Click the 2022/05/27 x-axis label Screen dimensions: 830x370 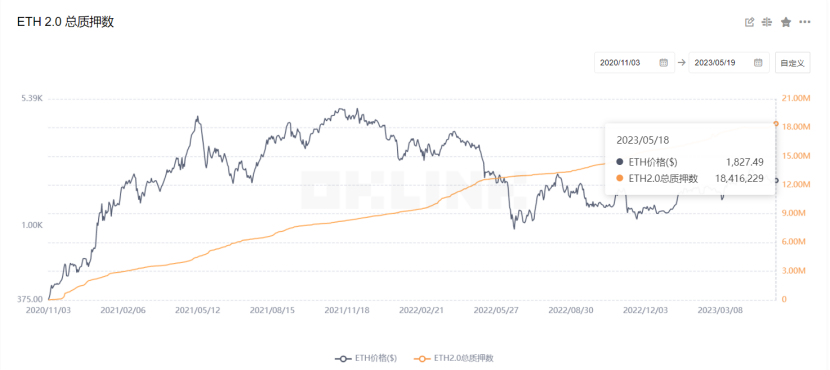tap(496, 310)
